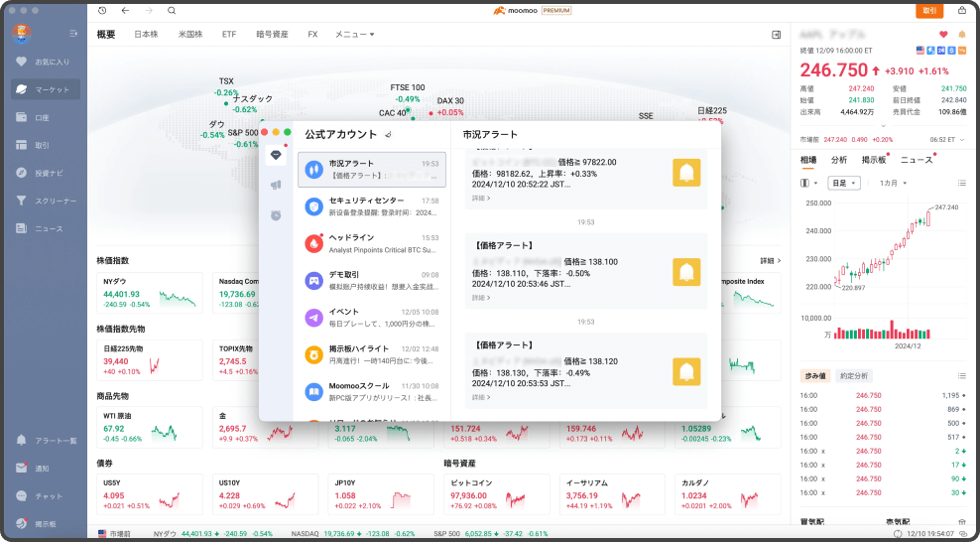980x542 pixels.
Task: Select the 掲示板ハイライト conversation
Action: (372, 354)
